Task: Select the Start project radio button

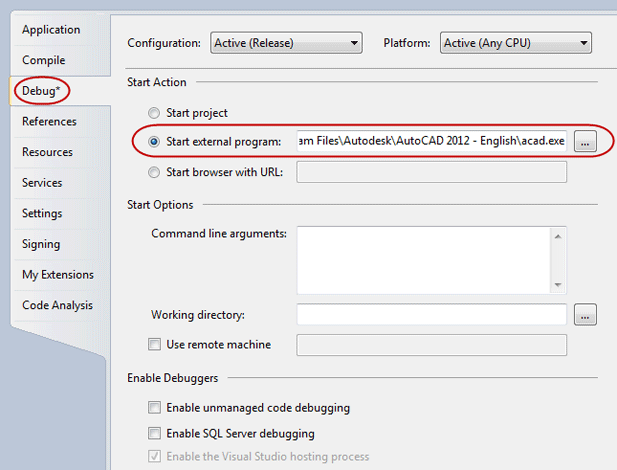Action: pos(154,113)
